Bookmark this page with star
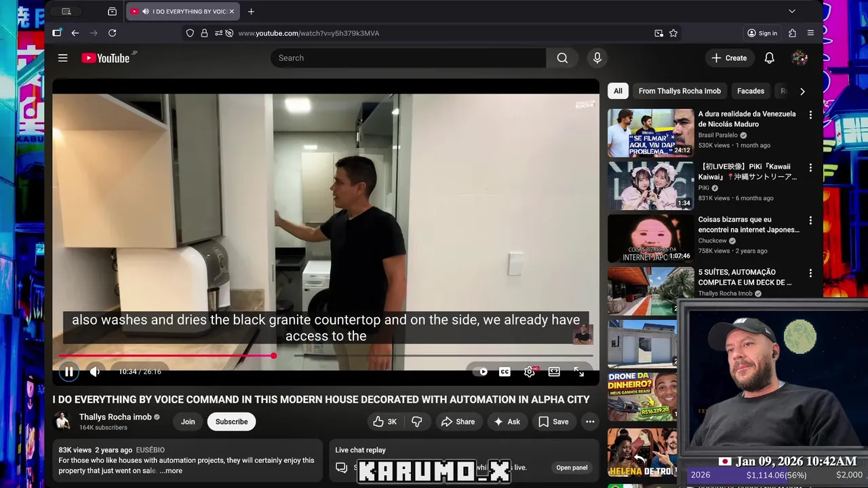 pos(673,33)
